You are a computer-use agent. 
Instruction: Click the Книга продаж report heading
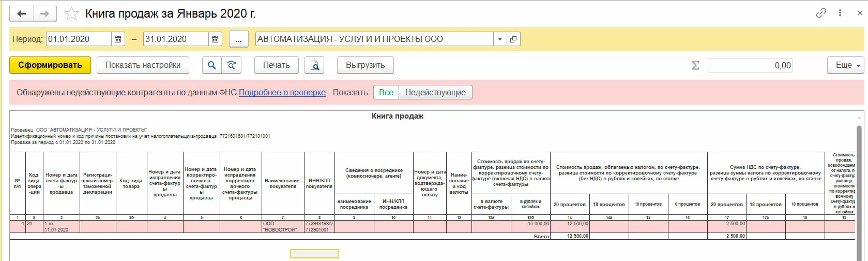tap(398, 116)
